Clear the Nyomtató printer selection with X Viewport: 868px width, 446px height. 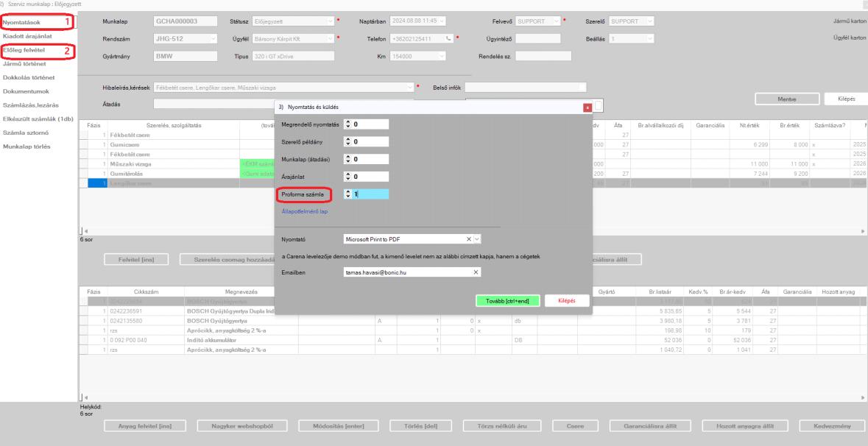468,239
